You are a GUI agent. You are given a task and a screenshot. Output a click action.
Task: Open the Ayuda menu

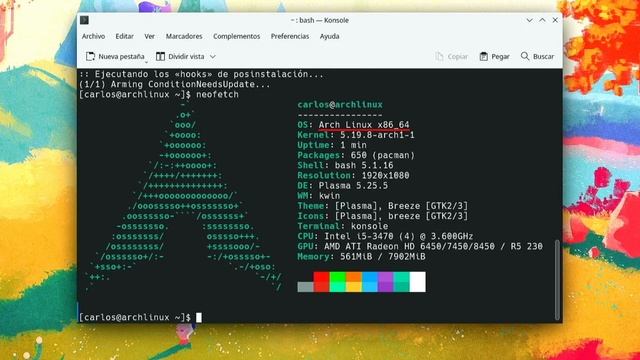[x=329, y=36]
